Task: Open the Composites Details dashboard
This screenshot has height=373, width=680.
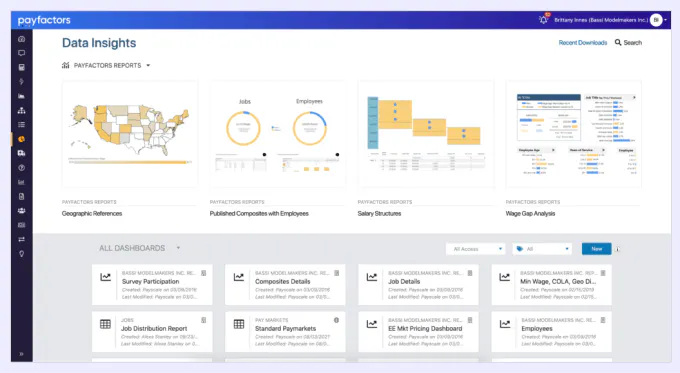Action: [285, 285]
